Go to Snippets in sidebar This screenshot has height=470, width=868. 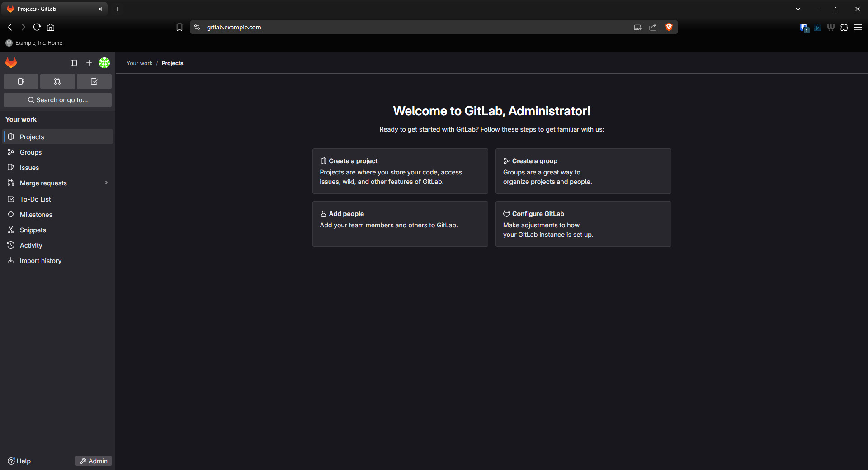pos(33,230)
